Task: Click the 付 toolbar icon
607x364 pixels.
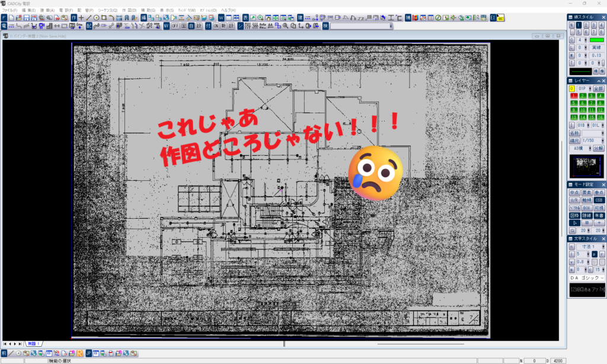Action: [208, 26]
